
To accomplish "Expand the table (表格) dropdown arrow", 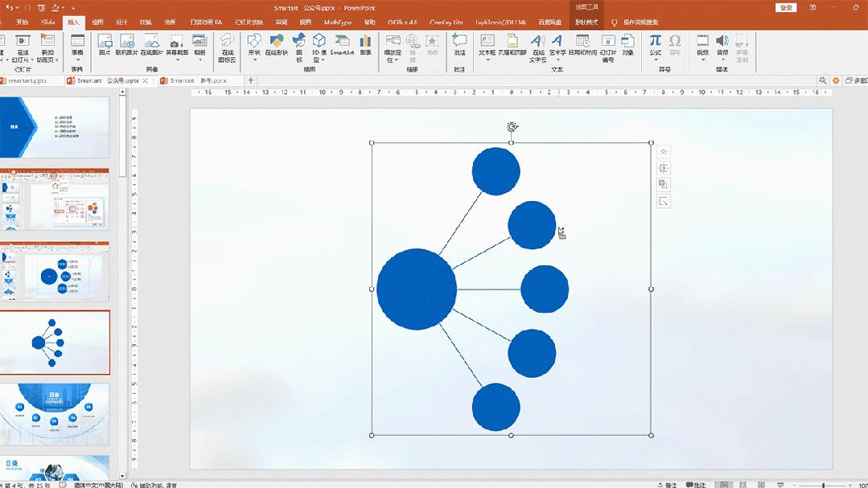I will [77, 59].
